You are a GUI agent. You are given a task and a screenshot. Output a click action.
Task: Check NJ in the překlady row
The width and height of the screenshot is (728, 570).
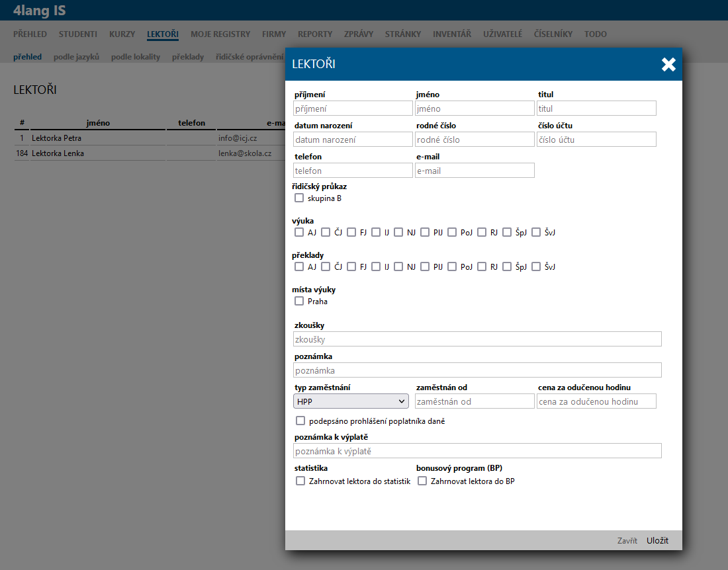[x=398, y=266]
